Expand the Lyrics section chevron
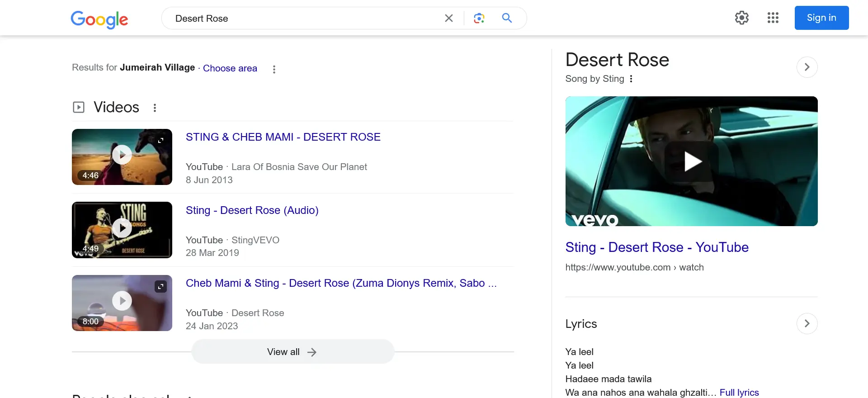868x398 pixels. coord(807,323)
